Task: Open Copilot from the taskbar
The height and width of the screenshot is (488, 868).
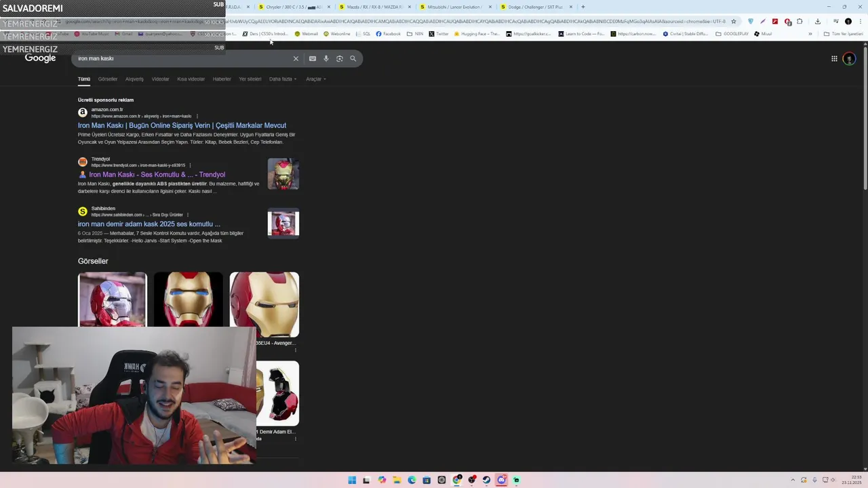Action: click(382, 480)
